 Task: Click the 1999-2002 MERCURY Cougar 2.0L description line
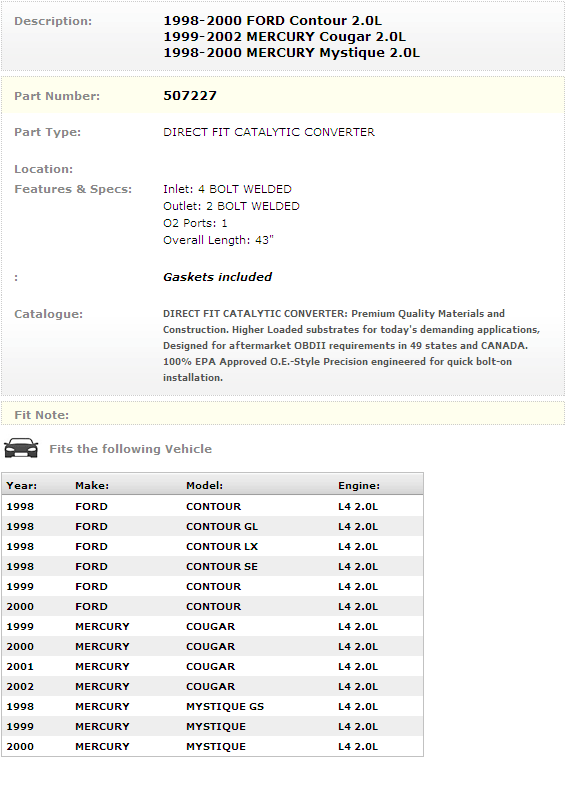pyautogui.click(x=284, y=37)
